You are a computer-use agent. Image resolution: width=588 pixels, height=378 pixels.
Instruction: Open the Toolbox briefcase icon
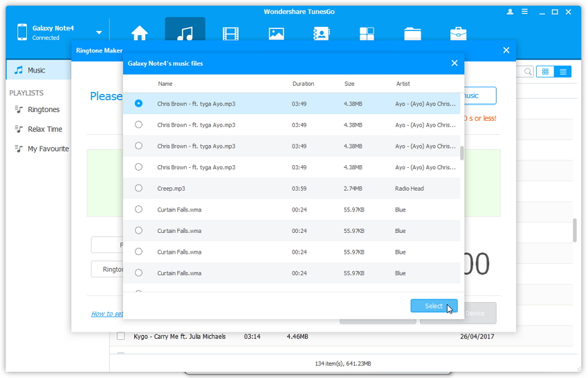point(458,33)
